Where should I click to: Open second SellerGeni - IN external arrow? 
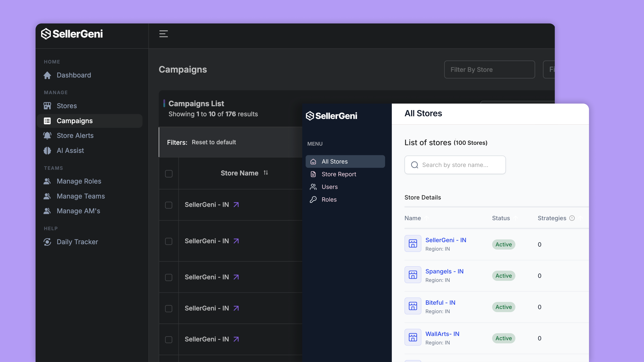tap(236, 241)
